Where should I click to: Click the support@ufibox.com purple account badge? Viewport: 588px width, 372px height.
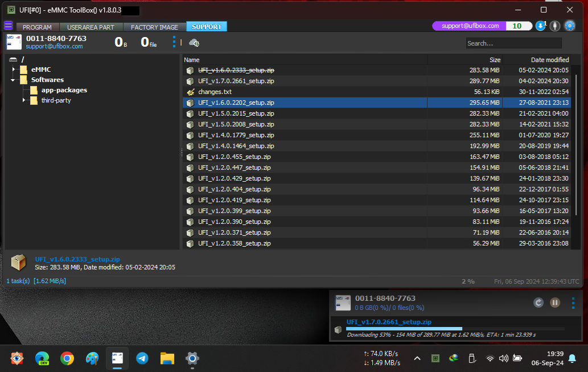point(470,26)
